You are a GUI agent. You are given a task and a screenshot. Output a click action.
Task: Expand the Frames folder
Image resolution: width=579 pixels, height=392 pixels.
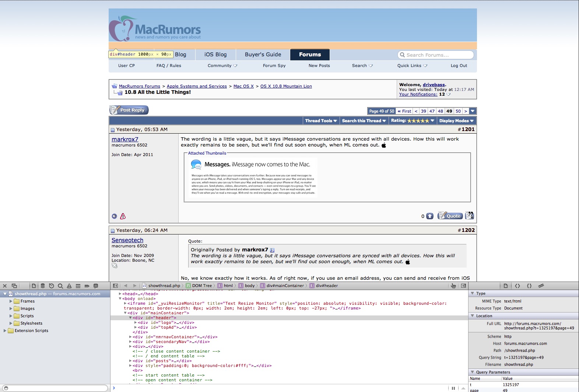click(11, 301)
